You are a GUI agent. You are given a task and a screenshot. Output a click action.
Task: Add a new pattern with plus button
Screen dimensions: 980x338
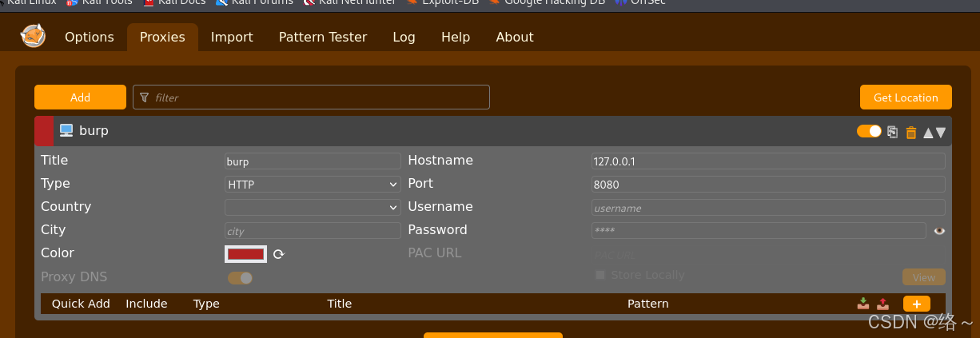coord(917,304)
